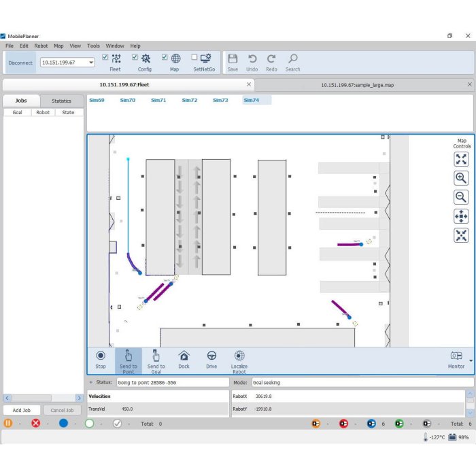The image size is (476, 476).
Task: Activate the Drive steering wheel icon
Action: coord(211,356)
